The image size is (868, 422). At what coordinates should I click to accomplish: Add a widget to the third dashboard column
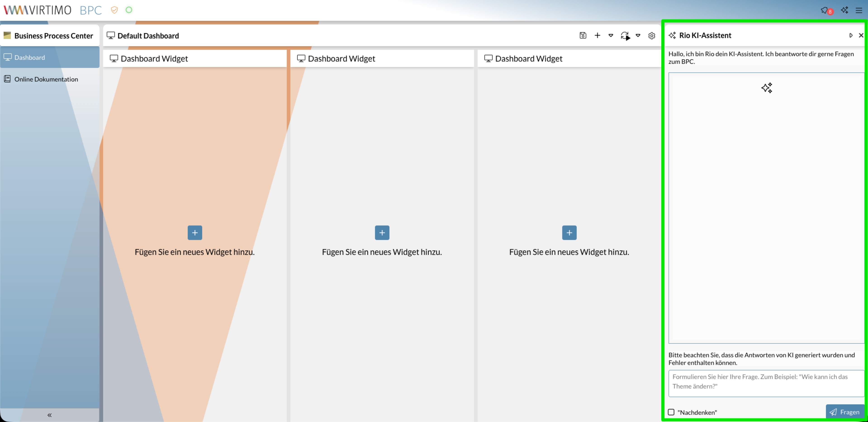point(569,233)
